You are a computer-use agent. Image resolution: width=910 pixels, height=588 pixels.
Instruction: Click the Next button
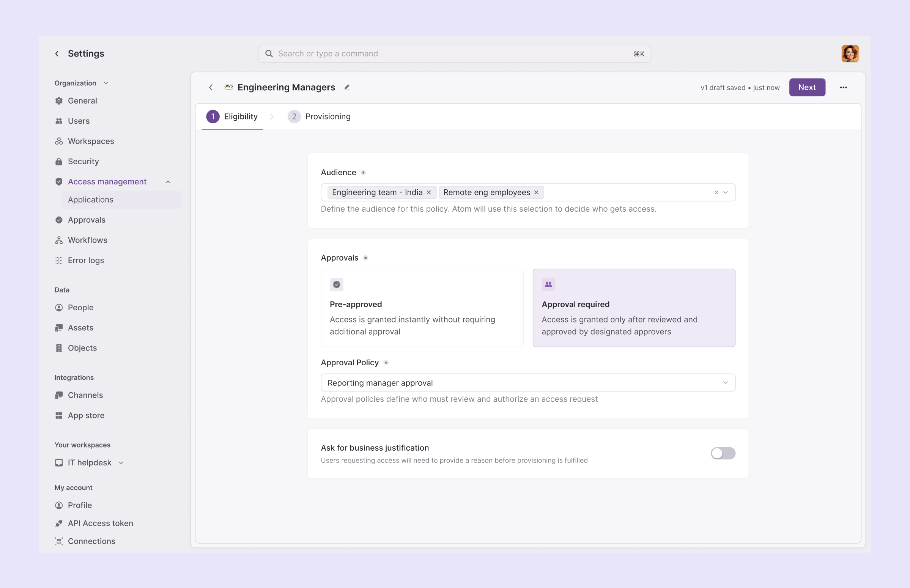[807, 87]
